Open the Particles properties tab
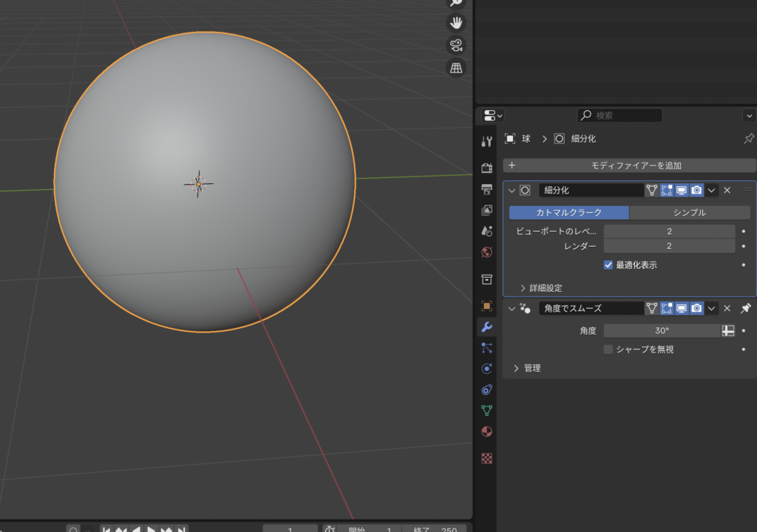757x532 pixels. pos(486,347)
